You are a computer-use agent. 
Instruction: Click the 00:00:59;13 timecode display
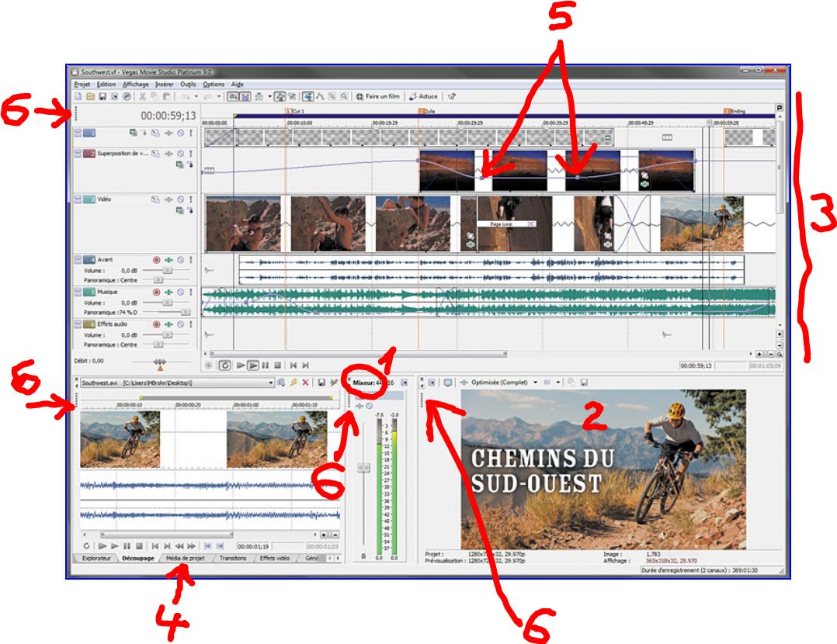click(168, 116)
